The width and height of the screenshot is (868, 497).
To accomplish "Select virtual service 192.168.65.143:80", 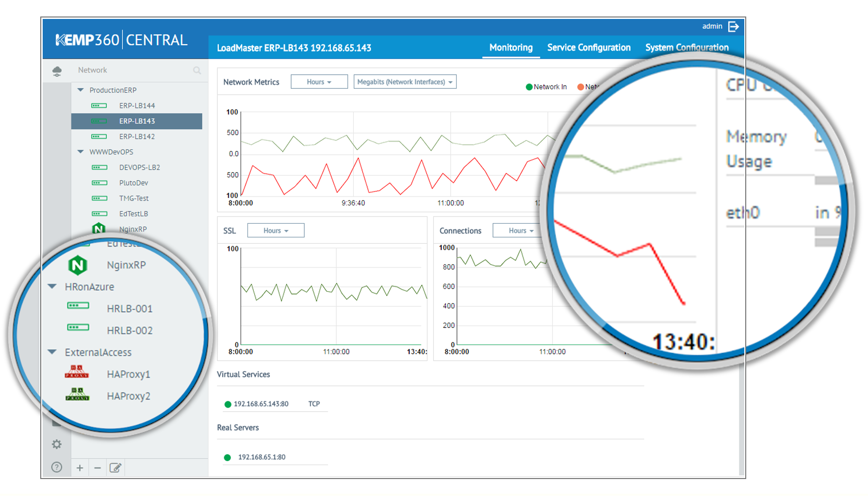I will 261,404.
